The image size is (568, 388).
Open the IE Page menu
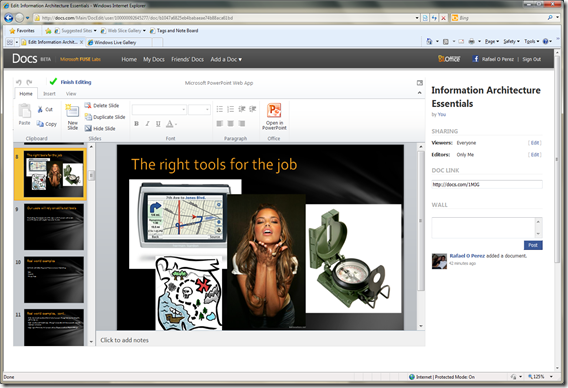[492, 41]
